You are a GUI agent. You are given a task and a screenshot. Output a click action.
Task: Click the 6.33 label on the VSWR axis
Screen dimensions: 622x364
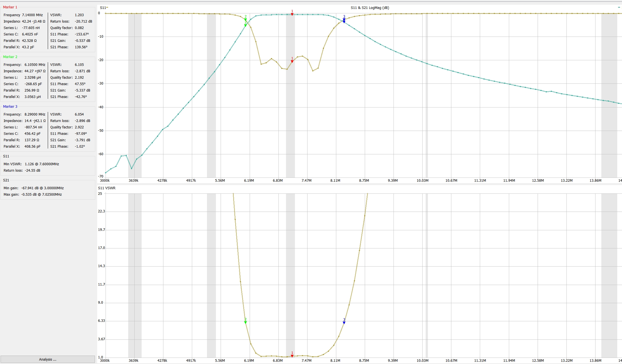click(101, 320)
